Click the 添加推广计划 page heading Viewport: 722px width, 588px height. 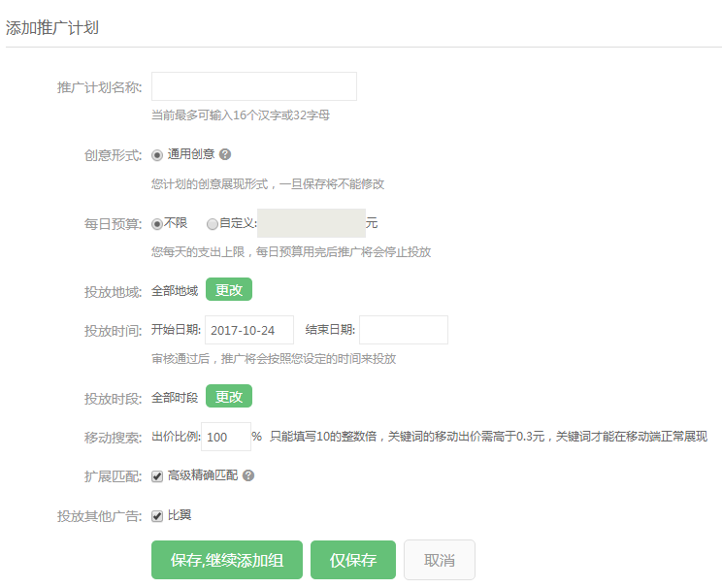tap(52, 27)
